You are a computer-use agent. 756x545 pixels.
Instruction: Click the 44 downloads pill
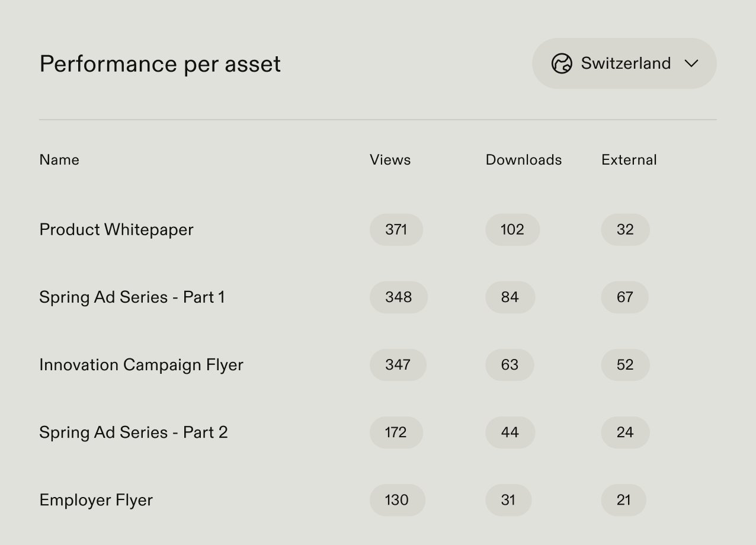(510, 432)
